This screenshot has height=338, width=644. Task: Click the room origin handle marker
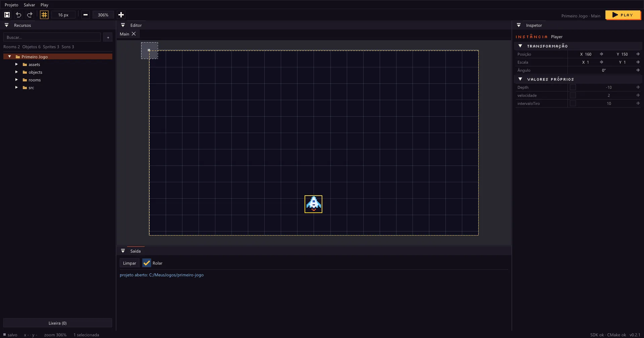point(149,50)
